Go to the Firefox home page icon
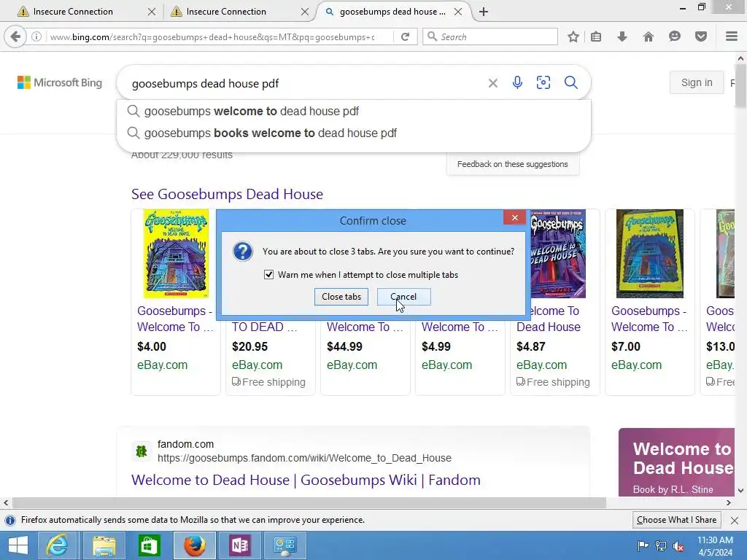747x560 pixels. 649,36
